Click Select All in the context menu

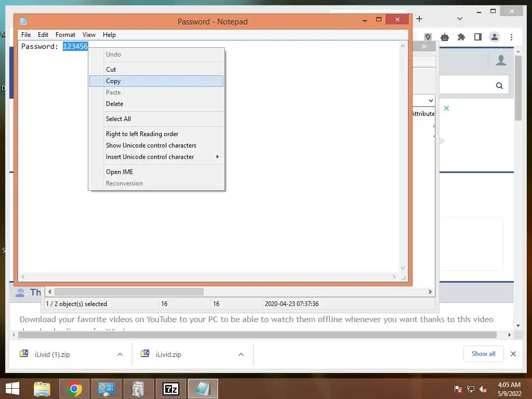pyautogui.click(x=156, y=119)
